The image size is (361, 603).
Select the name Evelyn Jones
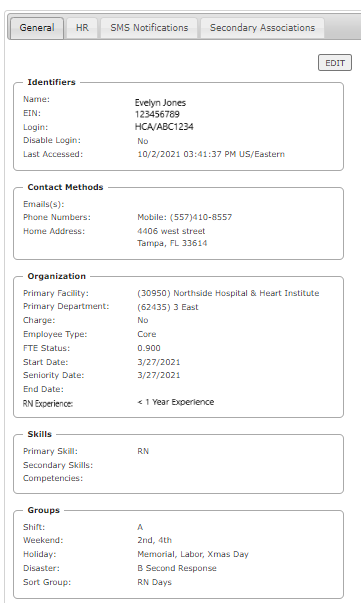(160, 103)
